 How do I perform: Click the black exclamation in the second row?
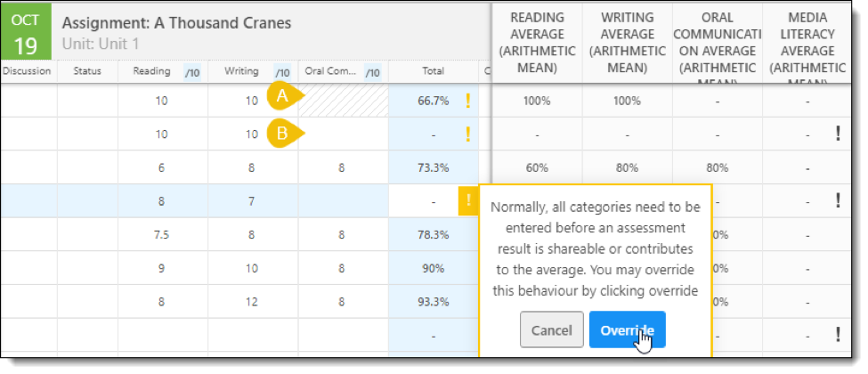838,134
